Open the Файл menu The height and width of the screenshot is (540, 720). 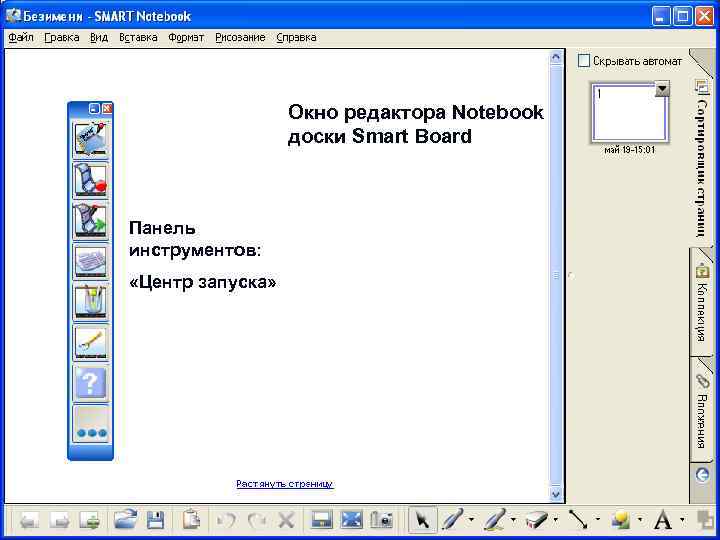click(21, 38)
